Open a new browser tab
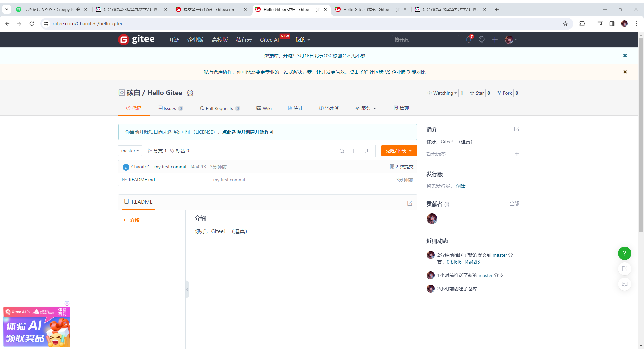This screenshot has height=349, width=644. (497, 9)
